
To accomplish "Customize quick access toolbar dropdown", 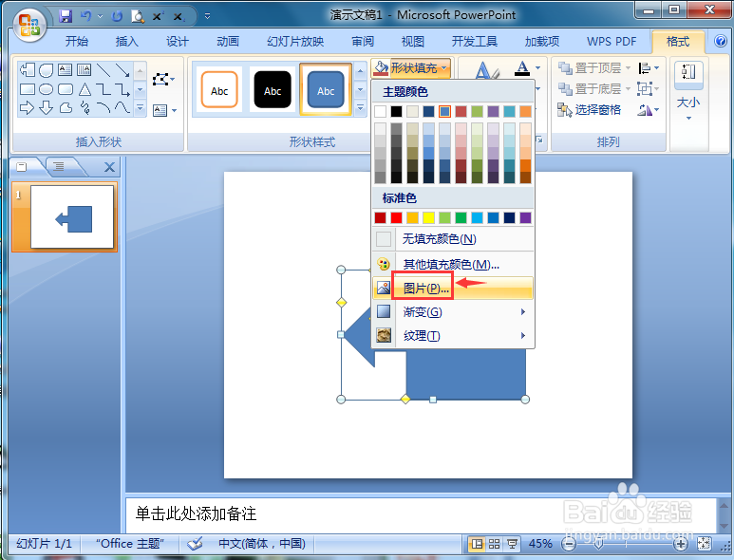I will [x=207, y=16].
